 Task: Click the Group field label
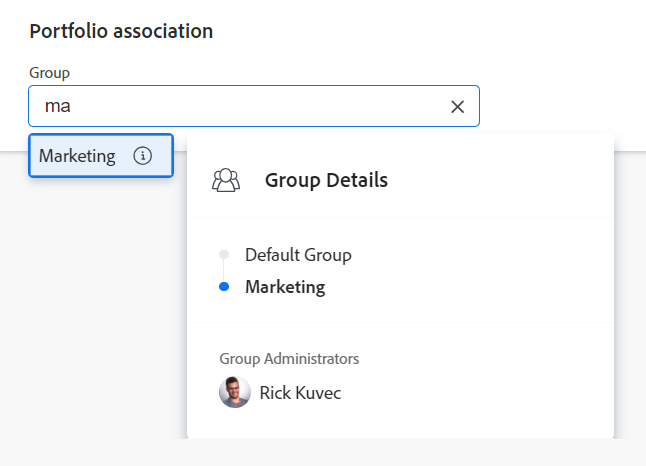point(49,72)
